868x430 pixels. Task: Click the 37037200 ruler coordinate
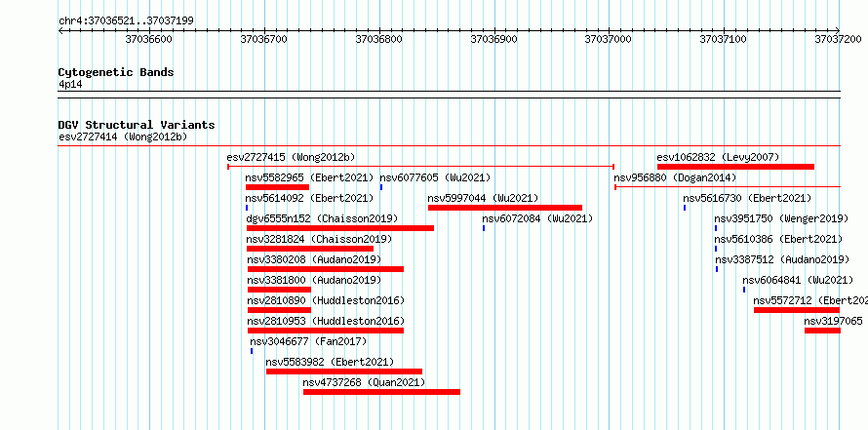point(838,39)
